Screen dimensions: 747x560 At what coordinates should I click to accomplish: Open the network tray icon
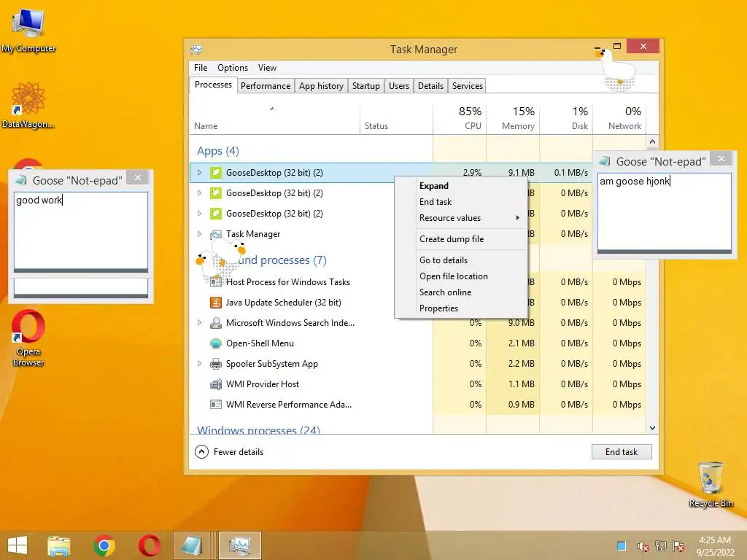(661, 545)
